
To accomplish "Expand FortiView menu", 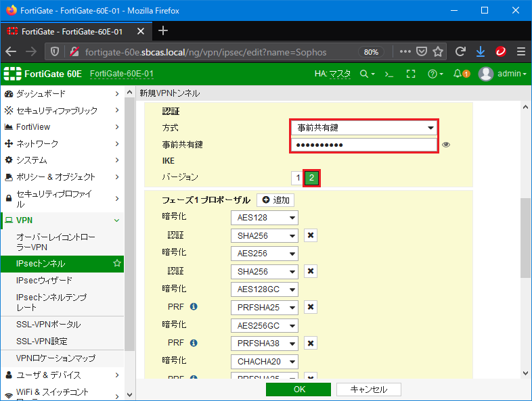I will click(x=62, y=126).
